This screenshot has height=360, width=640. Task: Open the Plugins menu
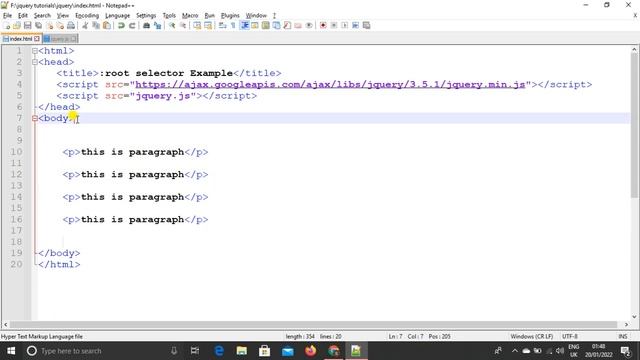[230, 16]
